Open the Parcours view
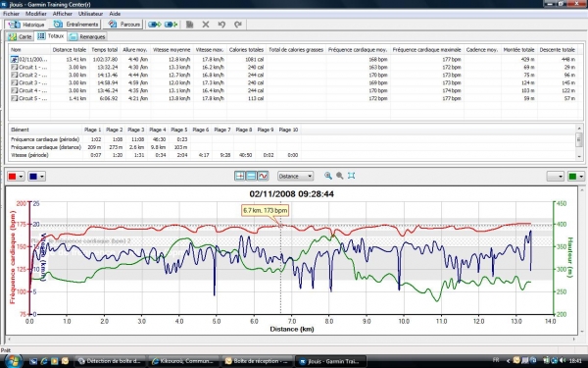The width and height of the screenshot is (588, 368). pos(124,25)
